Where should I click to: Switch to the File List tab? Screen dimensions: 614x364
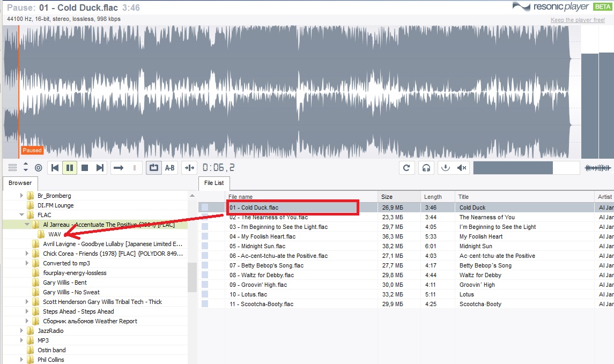[214, 183]
